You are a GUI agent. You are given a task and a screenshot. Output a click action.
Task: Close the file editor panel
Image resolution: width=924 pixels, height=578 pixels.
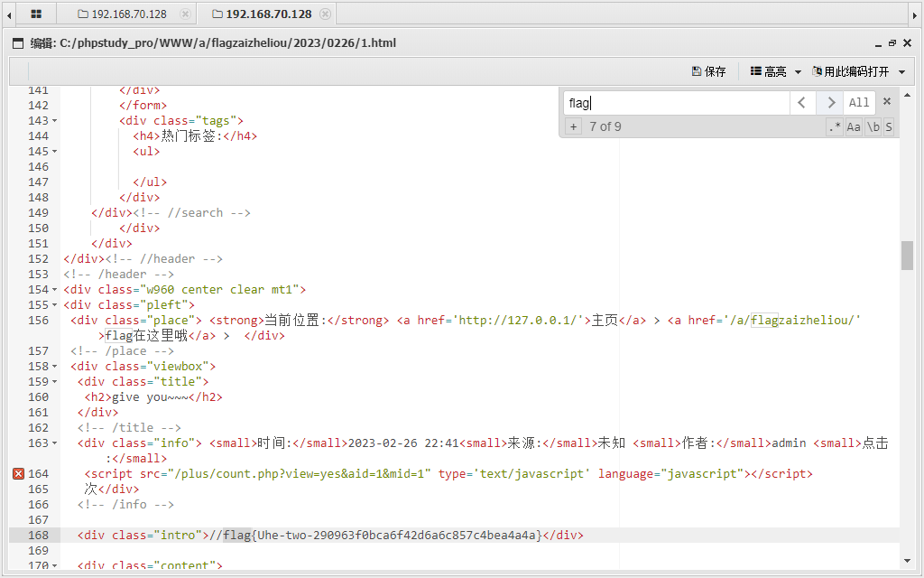(x=908, y=43)
